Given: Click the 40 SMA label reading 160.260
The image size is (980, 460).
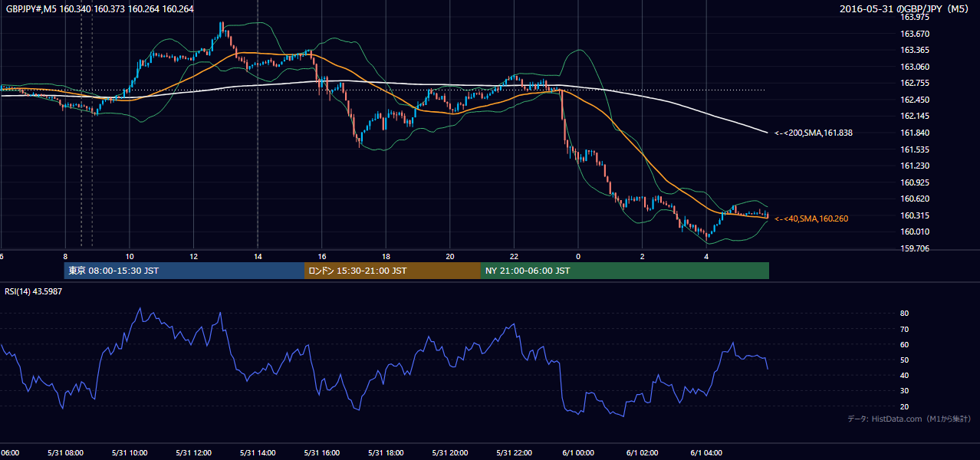Looking at the screenshot, I should [x=811, y=219].
